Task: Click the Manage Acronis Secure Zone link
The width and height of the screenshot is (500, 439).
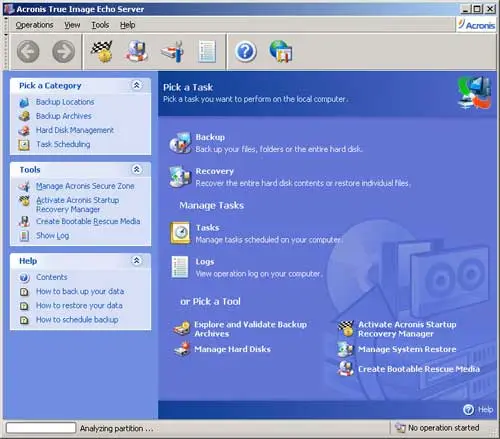Action: pyautogui.click(x=85, y=186)
